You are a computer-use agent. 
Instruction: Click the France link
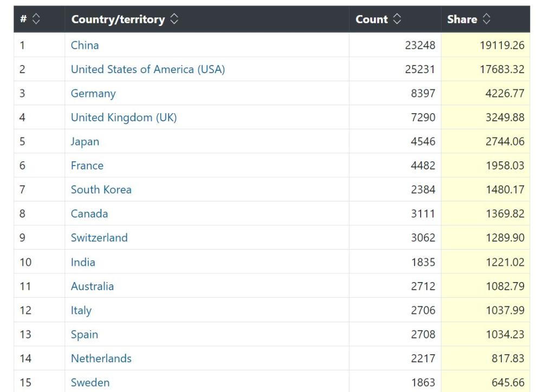pyautogui.click(x=87, y=165)
